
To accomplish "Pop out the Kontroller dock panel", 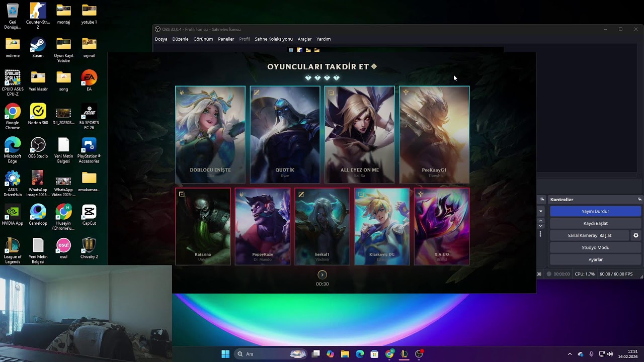I will click(x=639, y=200).
